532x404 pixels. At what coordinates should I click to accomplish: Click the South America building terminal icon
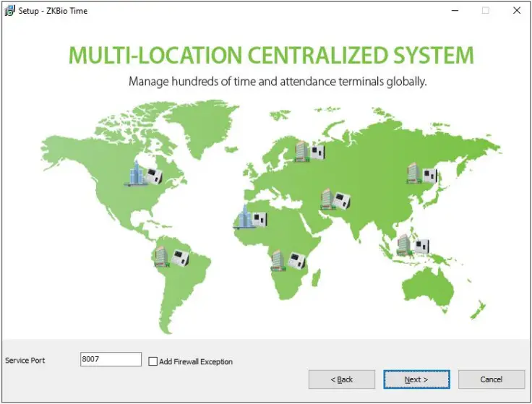coord(172,257)
